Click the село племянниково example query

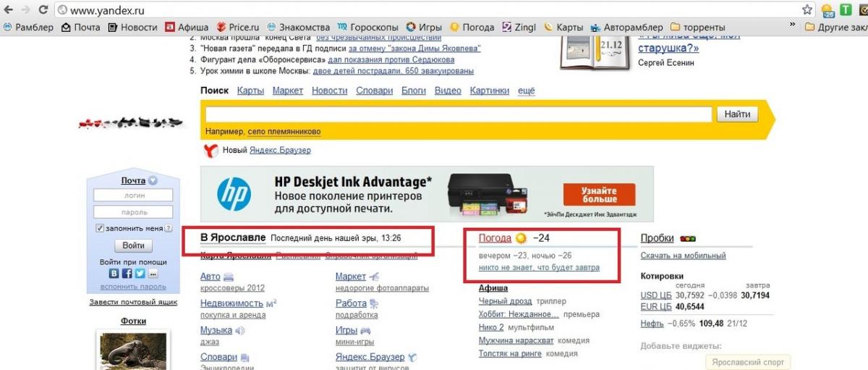[284, 132]
